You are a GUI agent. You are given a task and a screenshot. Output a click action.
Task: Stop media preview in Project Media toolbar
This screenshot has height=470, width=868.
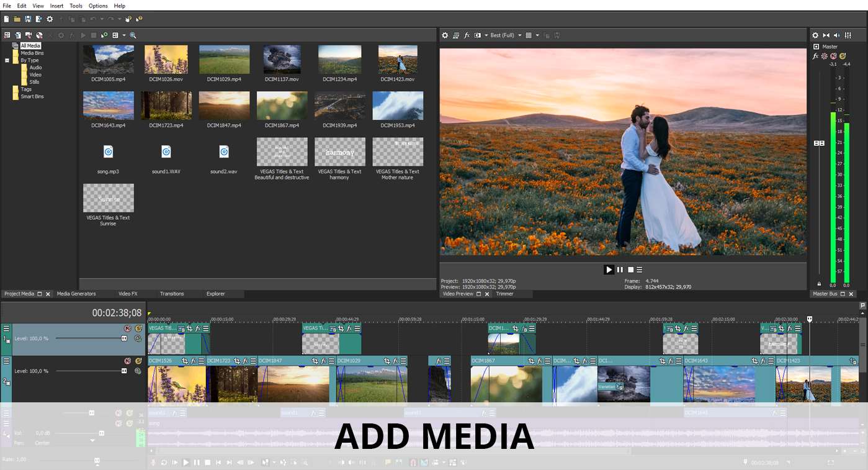94,35
